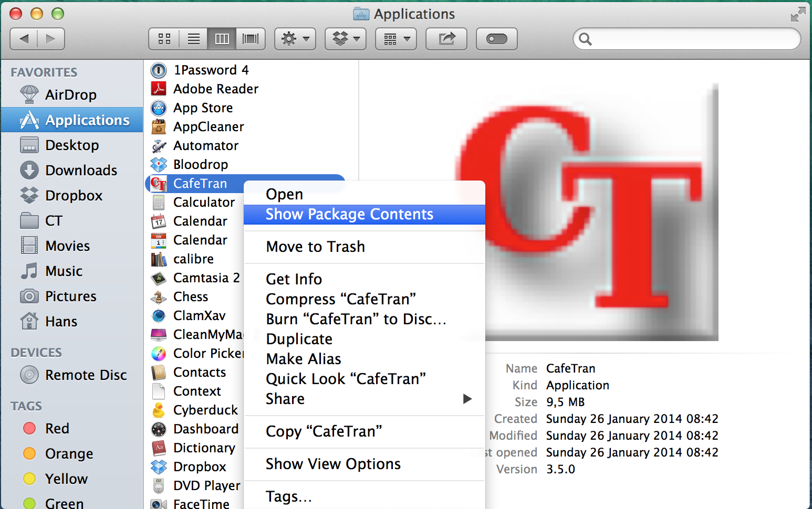Open the Arrange items dropdown
The height and width of the screenshot is (509, 812).
[395, 39]
